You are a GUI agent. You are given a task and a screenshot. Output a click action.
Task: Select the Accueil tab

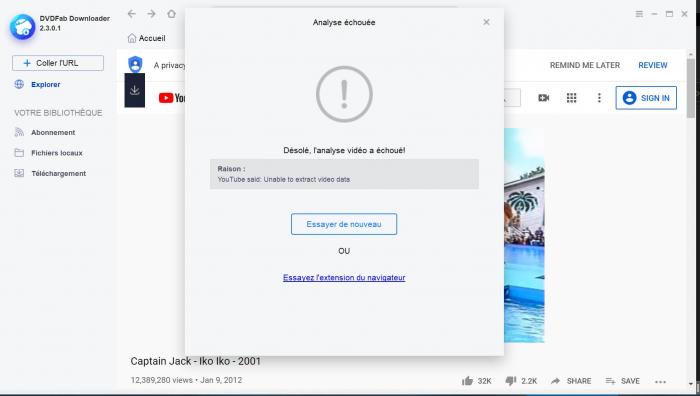(x=147, y=38)
